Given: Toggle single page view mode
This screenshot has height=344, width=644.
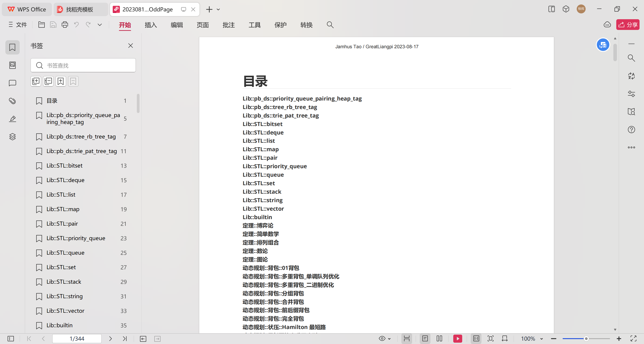Looking at the screenshot, I should (425, 338).
